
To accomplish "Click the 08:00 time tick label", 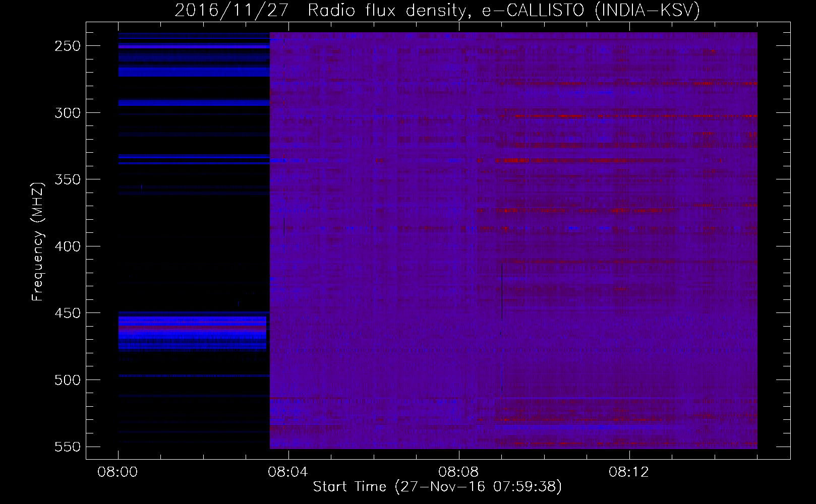I will click(118, 472).
